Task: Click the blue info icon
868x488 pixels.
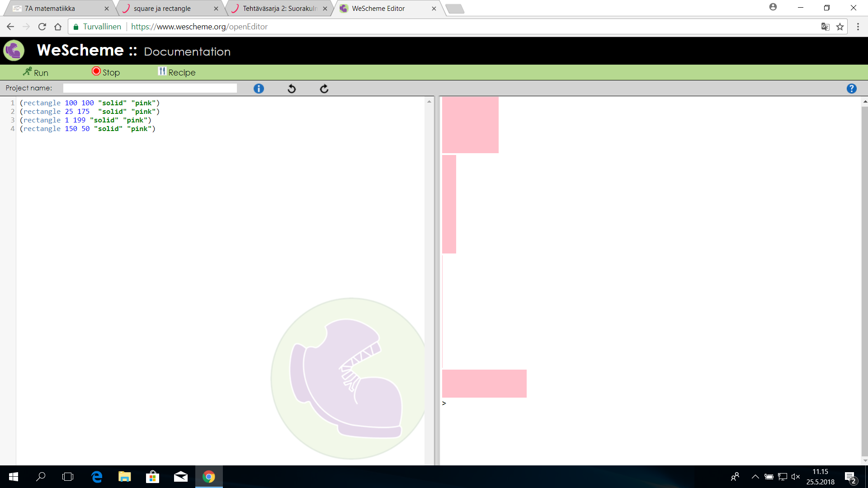Action: 259,89
